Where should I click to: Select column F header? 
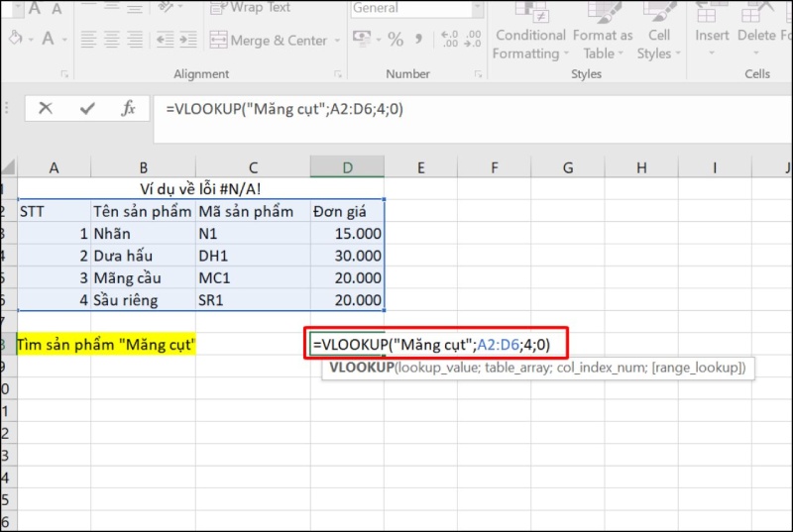point(494,167)
